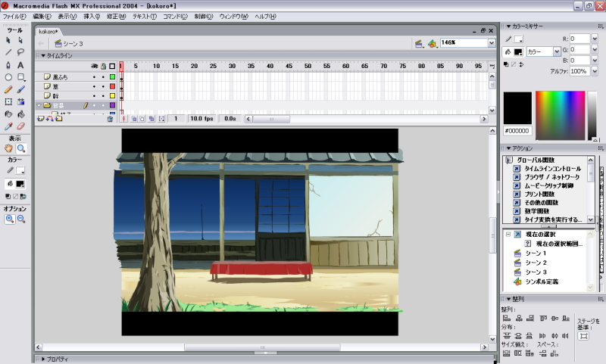Select シンボル定義 in actions tree

pos(542,282)
